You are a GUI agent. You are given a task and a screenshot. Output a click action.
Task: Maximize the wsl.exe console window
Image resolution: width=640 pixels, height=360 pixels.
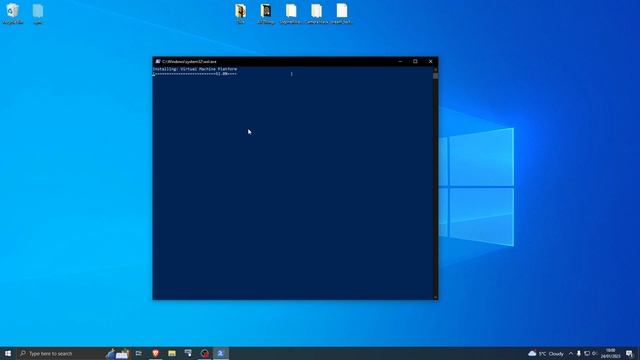[x=415, y=61]
